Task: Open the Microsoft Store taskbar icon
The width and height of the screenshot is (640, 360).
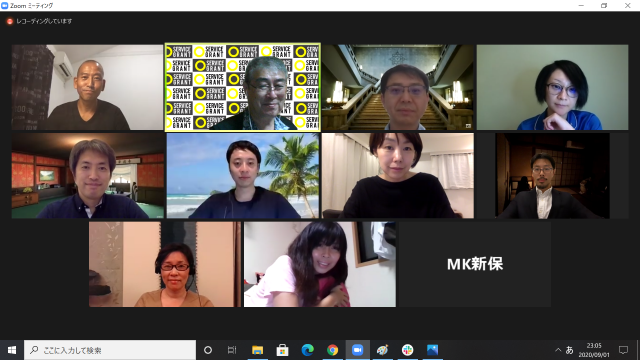Action: coord(282,350)
